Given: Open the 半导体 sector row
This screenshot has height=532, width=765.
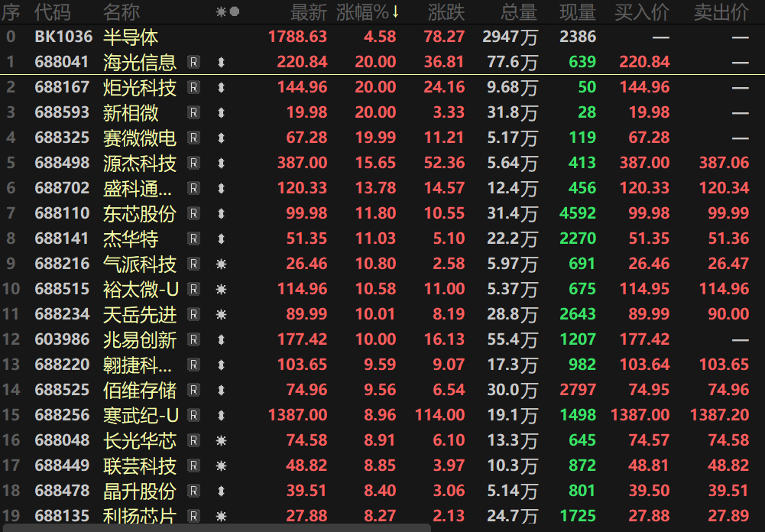Looking at the screenshot, I should [x=382, y=37].
